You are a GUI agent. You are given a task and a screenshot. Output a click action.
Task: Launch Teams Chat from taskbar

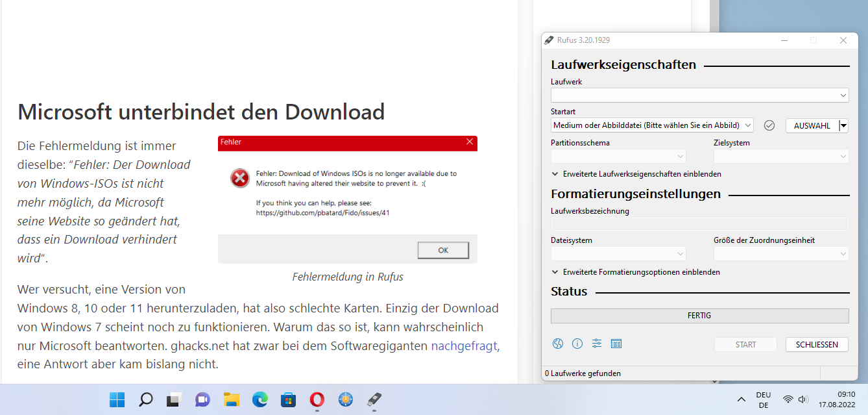[202, 399]
